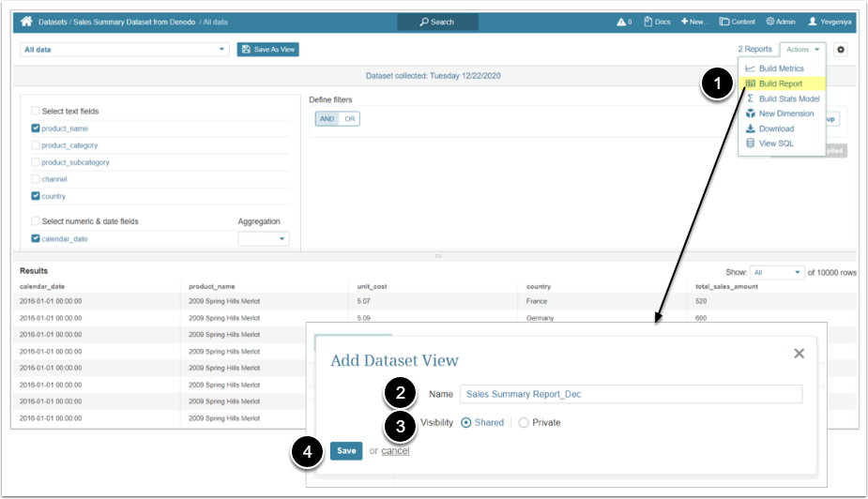
Task: Click Datasets breadcrumb link
Action: tap(53, 23)
